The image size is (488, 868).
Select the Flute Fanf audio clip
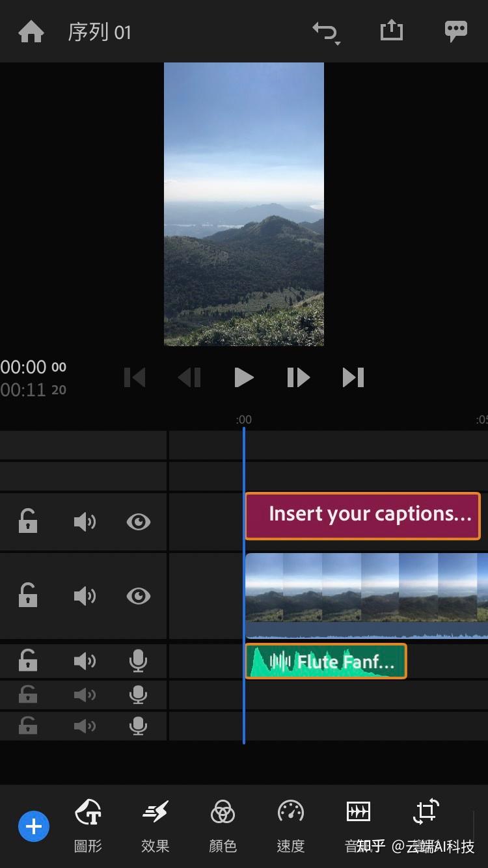[x=325, y=661]
